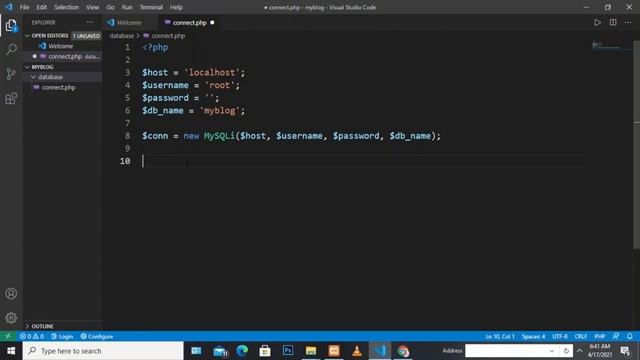Click the editor vertical scrollbar
Viewport: 640px width, 360px height.
click(x=636, y=145)
